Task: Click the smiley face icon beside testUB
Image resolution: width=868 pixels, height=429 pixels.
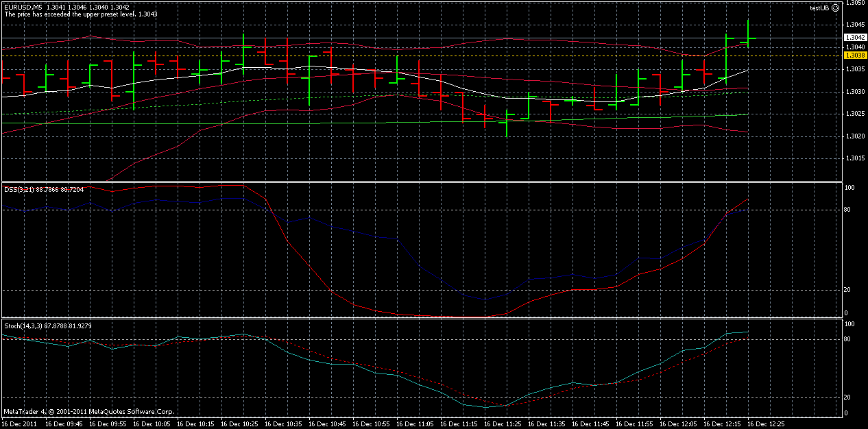Action: pyautogui.click(x=835, y=8)
